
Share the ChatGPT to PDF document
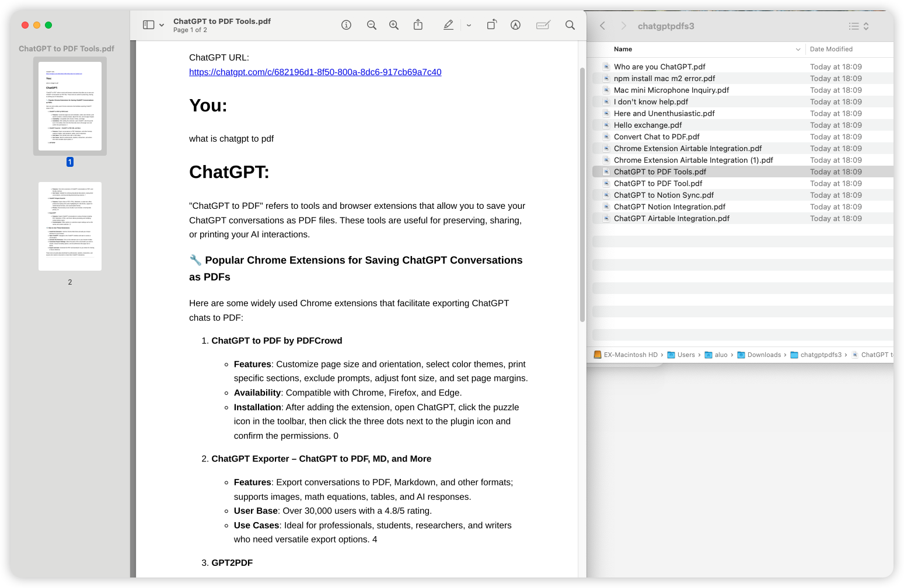pyautogui.click(x=418, y=24)
